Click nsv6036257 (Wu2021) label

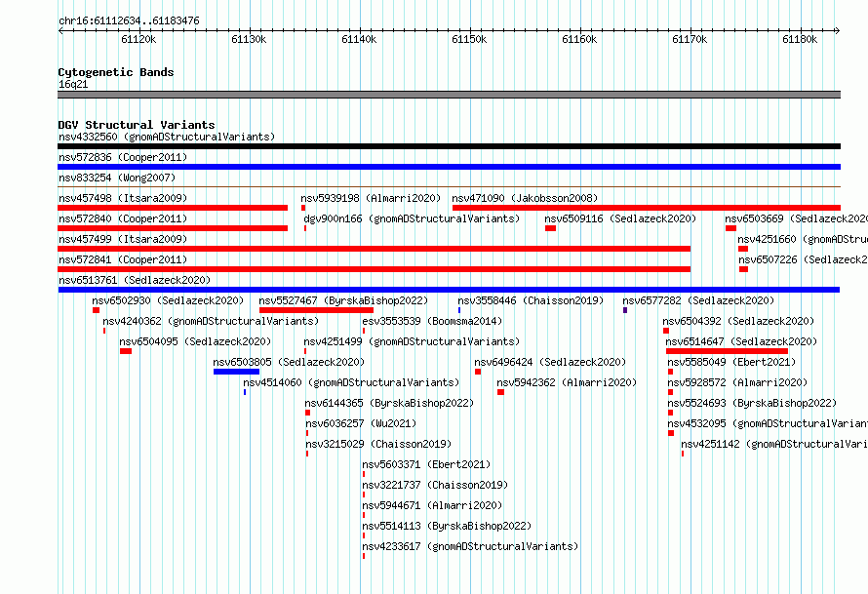pos(361,423)
